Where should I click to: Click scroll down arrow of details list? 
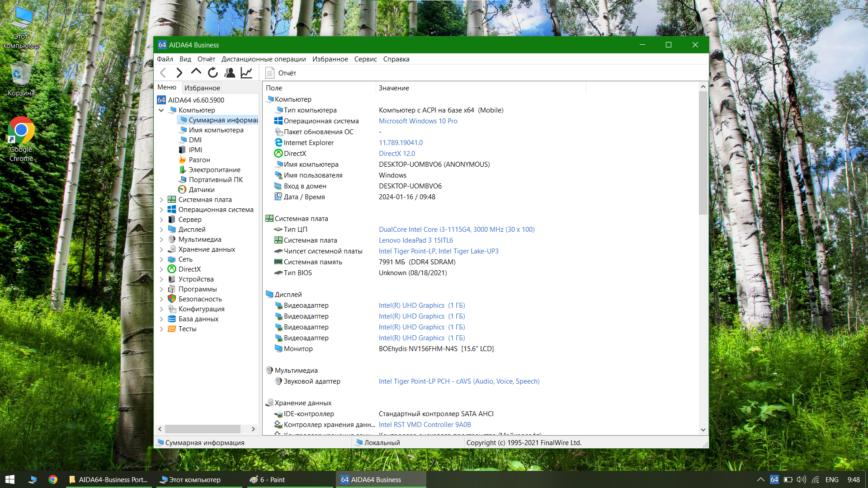click(703, 430)
